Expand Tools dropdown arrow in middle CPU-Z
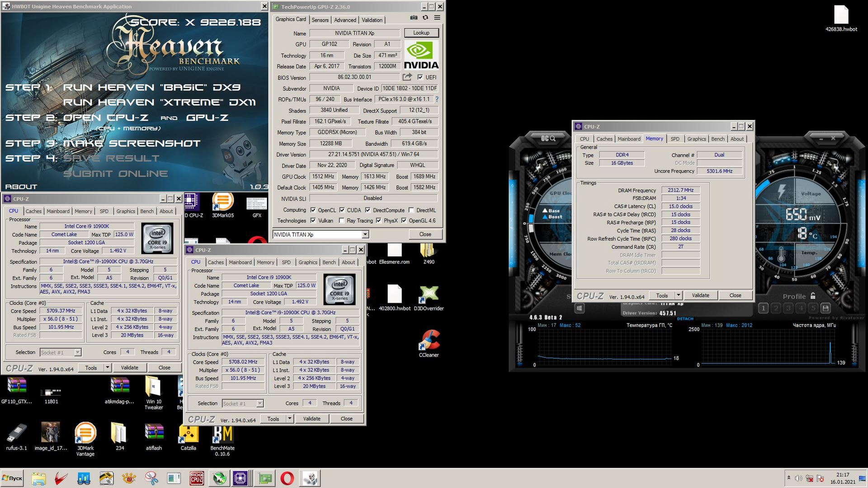The height and width of the screenshot is (488, 868). click(x=290, y=419)
